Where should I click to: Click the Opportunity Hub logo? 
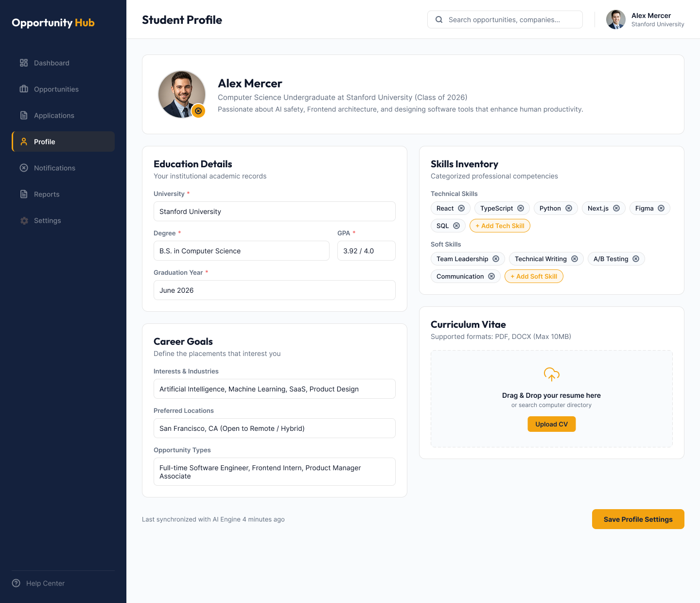53,23
